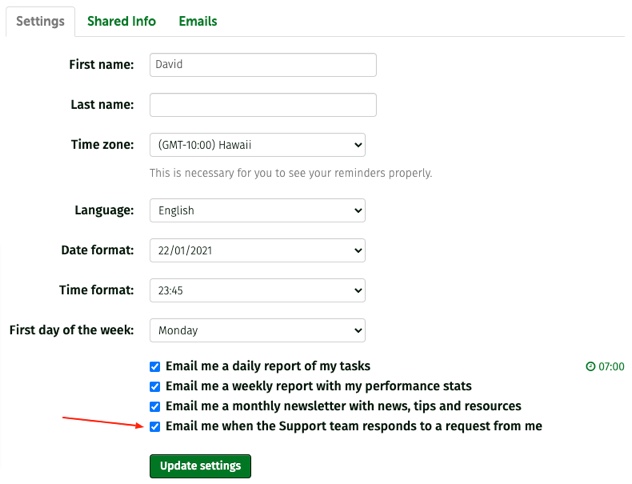Expand the Time format dropdown
The width and height of the screenshot is (632, 484).
pyautogui.click(x=258, y=290)
